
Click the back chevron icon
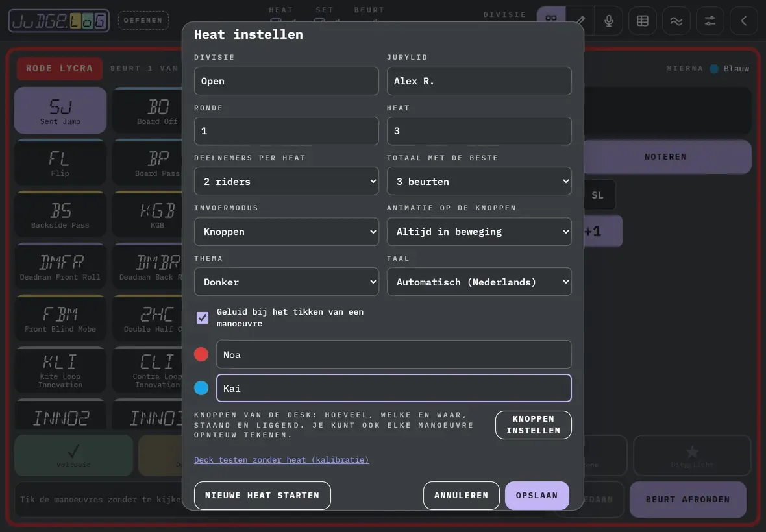coord(743,21)
